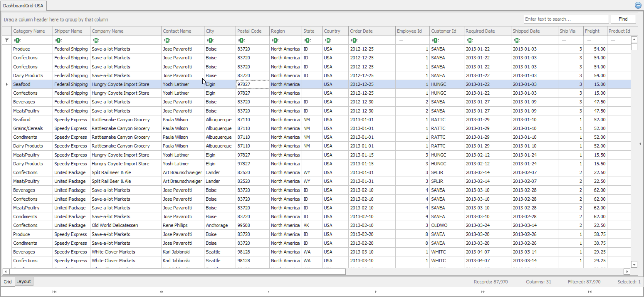This screenshot has width=644, height=297.
Task: Click the horizontal scrollbar right arrow
Action: [627, 271]
